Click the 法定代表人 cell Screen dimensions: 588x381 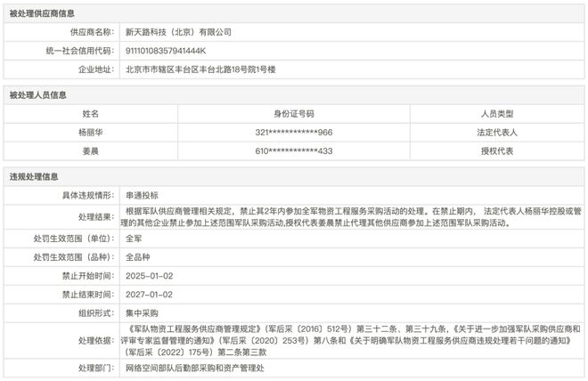pyautogui.click(x=497, y=133)
